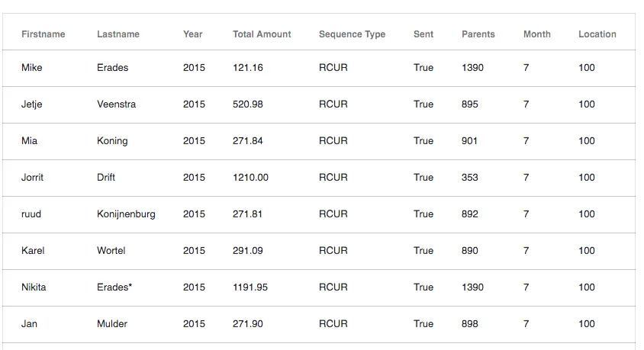644x350 pixels.
Task: Click the amount 1191.95 in Nikita's row
Action: (250, 287)
